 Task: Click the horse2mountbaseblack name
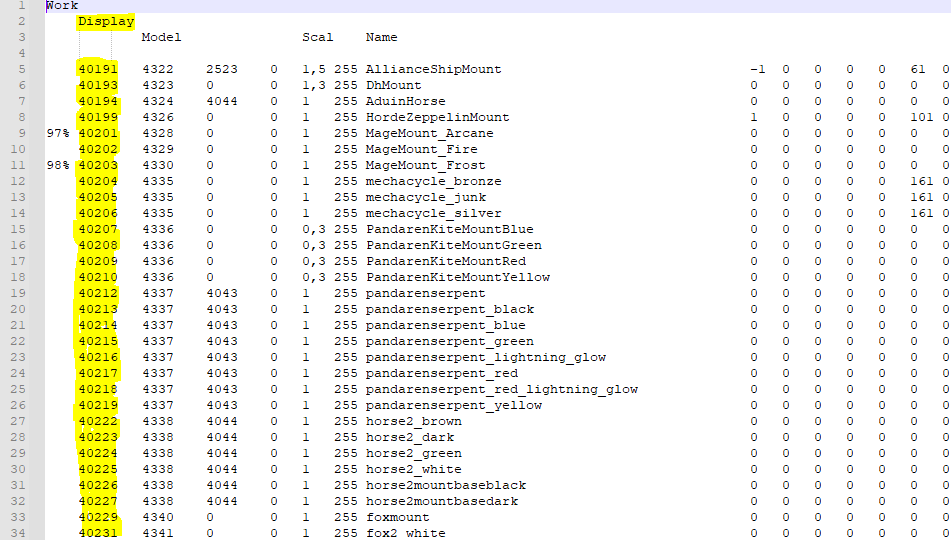tap(445, 485)
